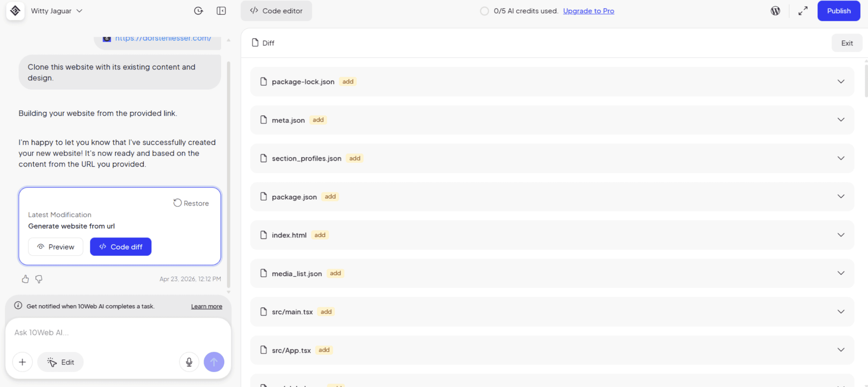
Task: Click the plus attachment button
Action: coord(22,362)
